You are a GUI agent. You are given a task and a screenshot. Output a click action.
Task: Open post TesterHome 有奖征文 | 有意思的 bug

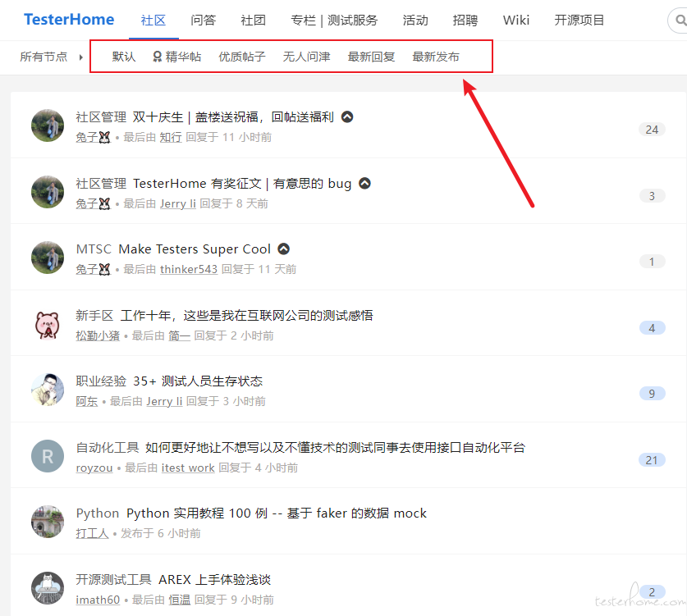pyautogui.click(x=242, y=184)
